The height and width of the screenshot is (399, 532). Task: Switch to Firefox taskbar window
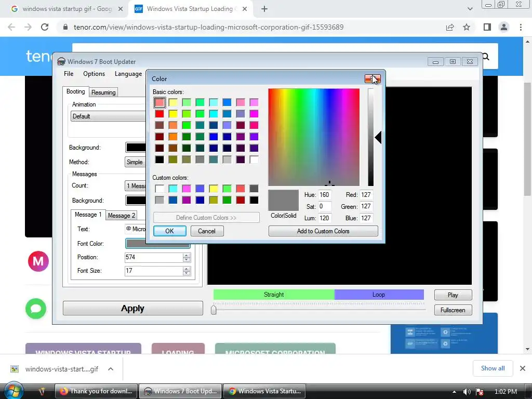click(x=96, y=391)
